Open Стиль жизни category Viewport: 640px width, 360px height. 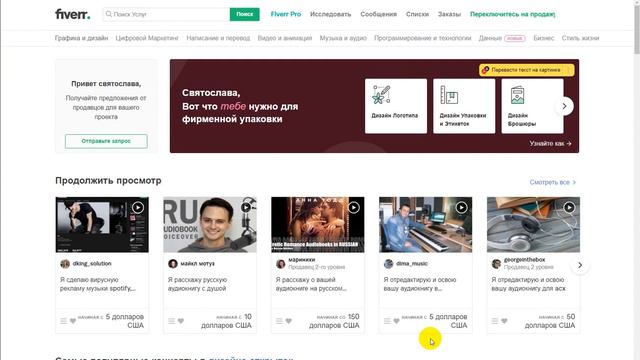(x=580, y=38)
